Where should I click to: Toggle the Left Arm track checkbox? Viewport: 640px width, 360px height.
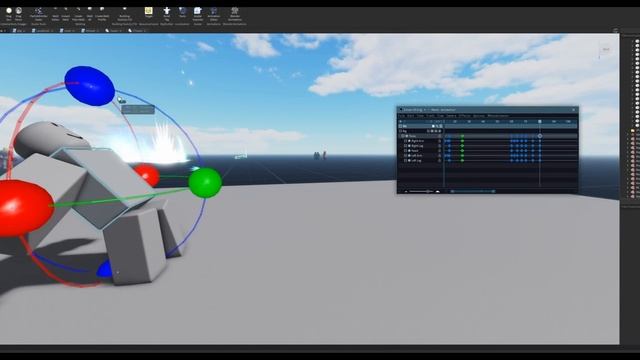tap(405, 156)
